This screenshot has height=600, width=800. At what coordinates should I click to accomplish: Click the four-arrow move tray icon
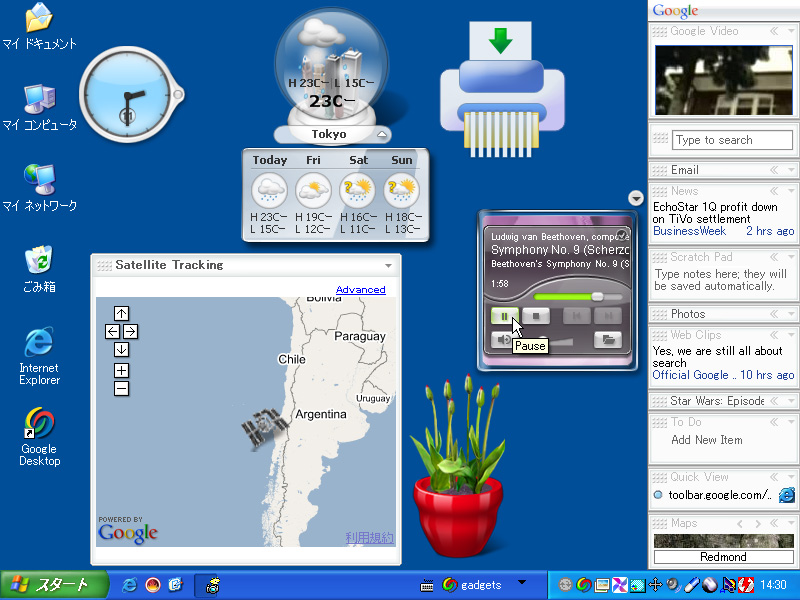pyautogui.click(x=655, y=585)
